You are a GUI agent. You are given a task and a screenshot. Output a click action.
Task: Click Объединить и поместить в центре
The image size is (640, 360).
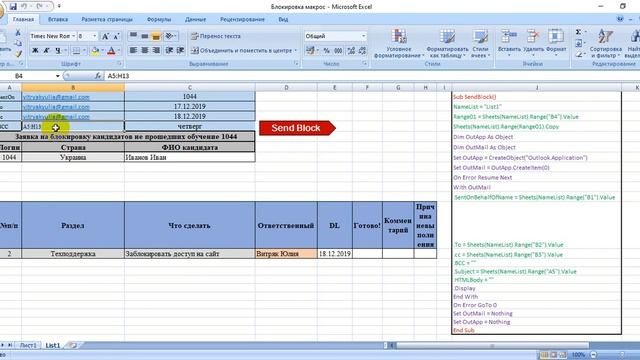pos(241,51)
